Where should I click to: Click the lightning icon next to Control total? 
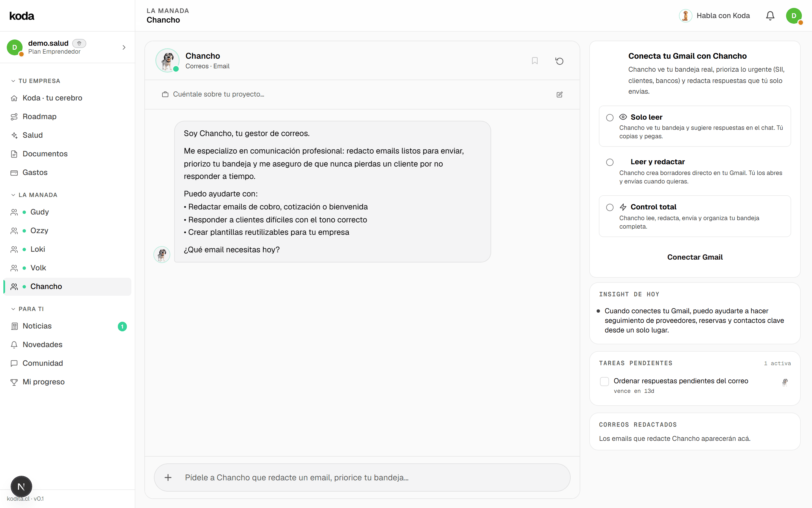(x=623, y=207)
